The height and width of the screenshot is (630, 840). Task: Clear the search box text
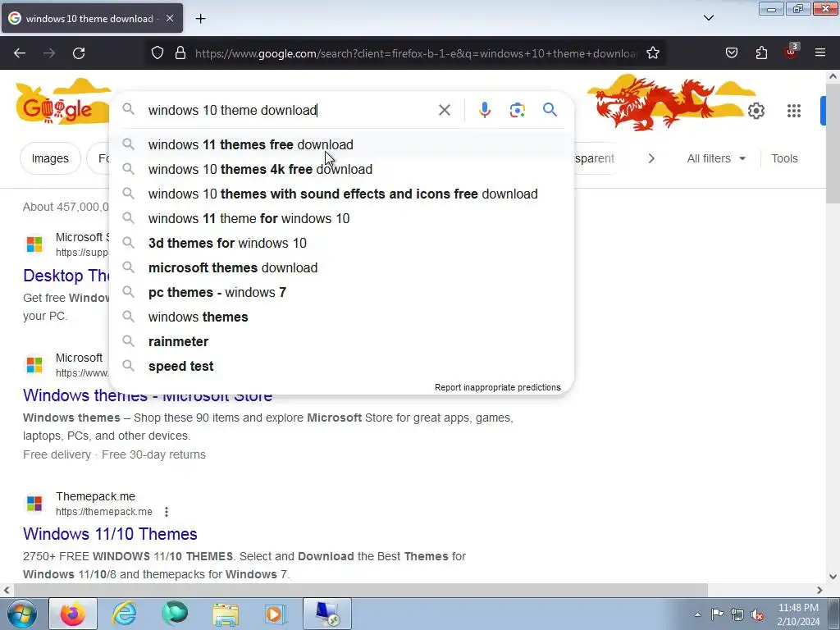[444, 111]
